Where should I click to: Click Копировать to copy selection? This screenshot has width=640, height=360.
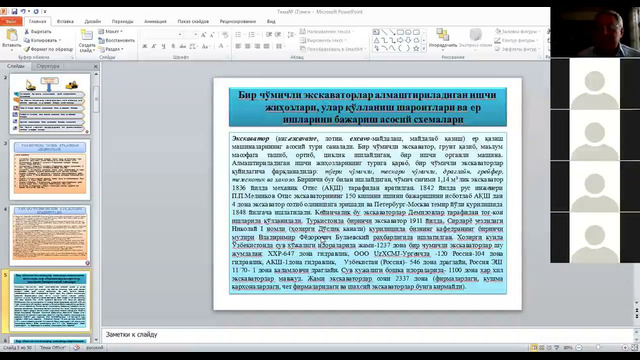42,40
